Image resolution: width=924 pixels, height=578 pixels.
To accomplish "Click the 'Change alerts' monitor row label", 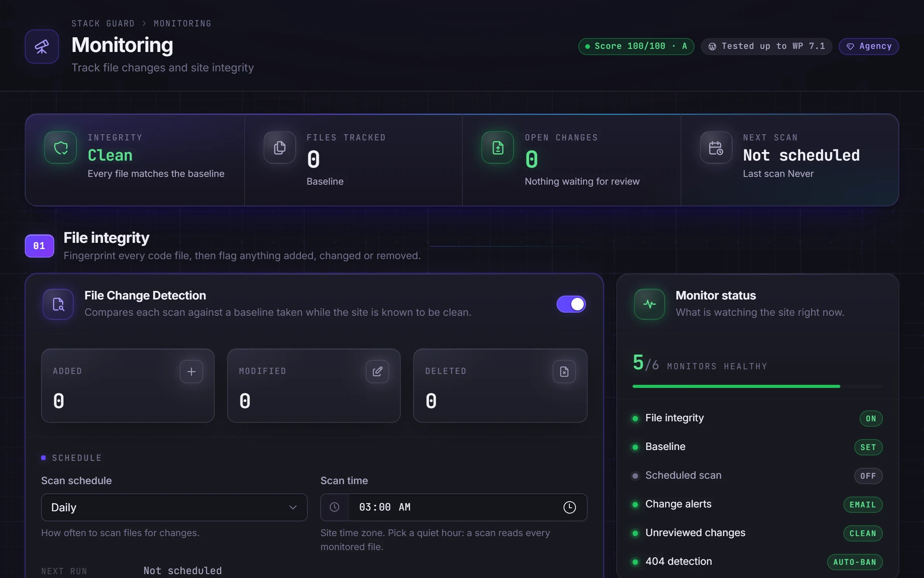I will coord(678,504).
